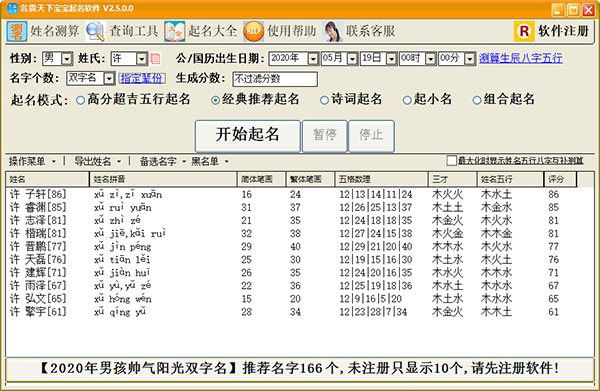Click the 查询工具 magnifier icon
The image size is (600, 391).
95,31
